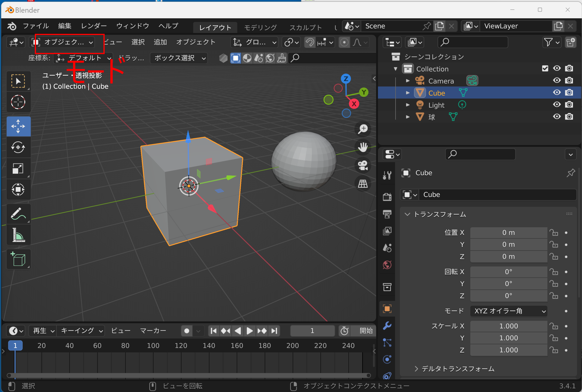Open the Tool properties tab
The image size is (582, 392).
pos(387,175)
